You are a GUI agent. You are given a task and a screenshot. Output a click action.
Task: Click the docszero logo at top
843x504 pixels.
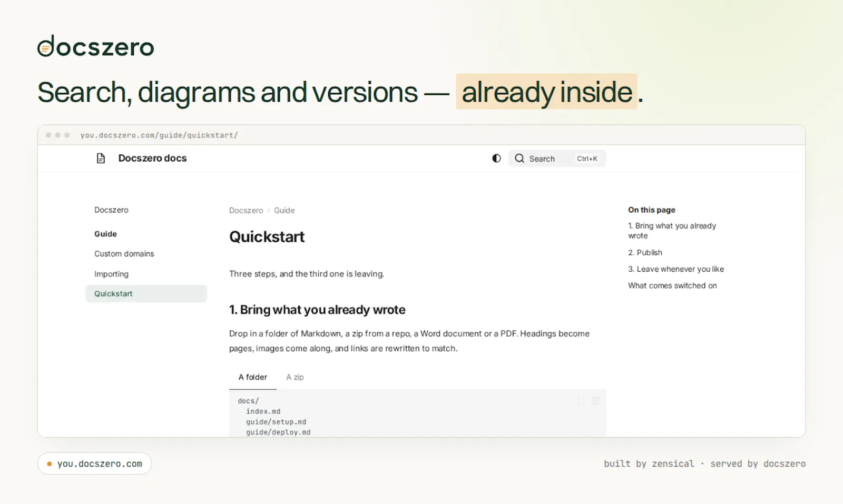click(96, 46)
